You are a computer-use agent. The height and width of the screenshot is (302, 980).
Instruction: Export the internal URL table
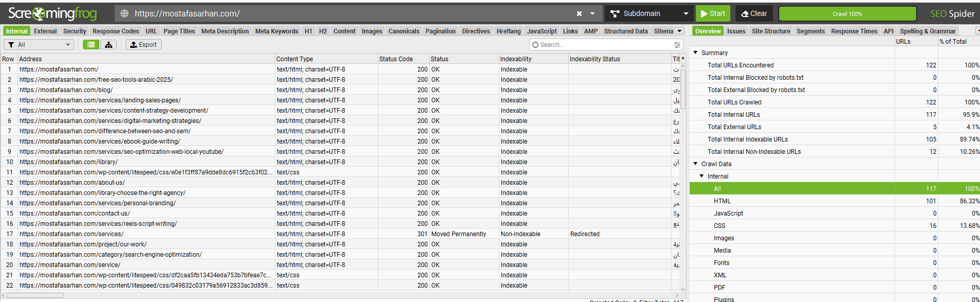coord(144,45)
